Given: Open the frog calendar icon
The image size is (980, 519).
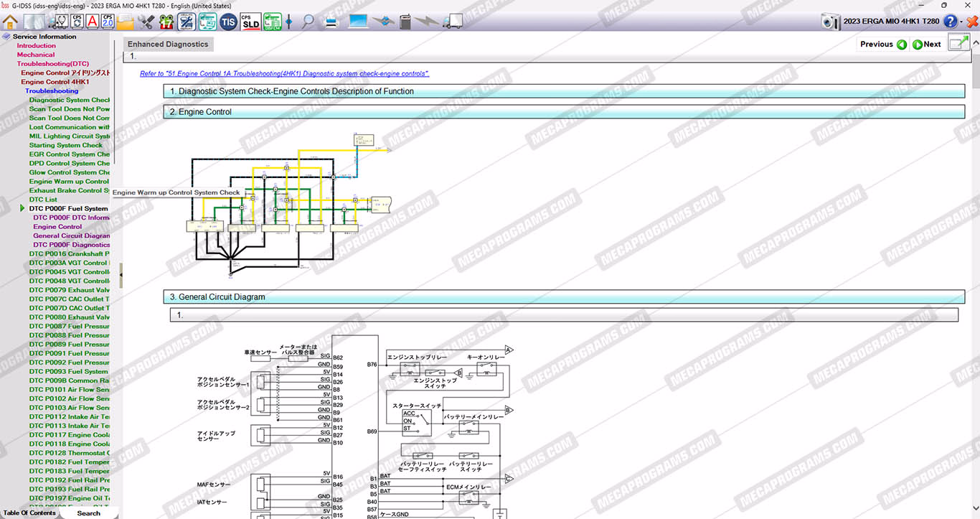Looking at the screenshot, I should coord(166,22).
